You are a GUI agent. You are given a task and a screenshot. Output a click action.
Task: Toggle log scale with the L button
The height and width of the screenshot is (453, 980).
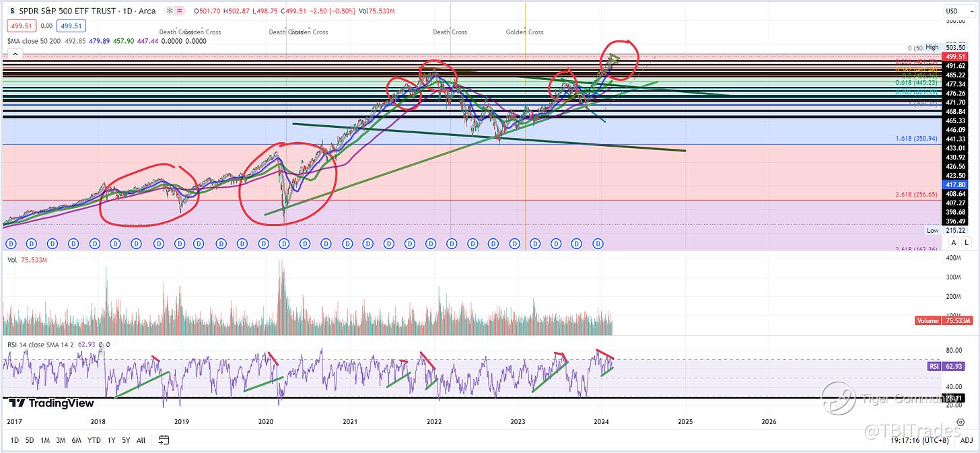967,243
